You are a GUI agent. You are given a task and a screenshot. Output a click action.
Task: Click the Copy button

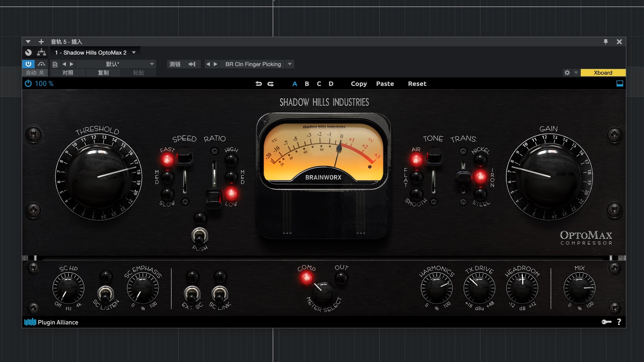[x=359, y=84]
